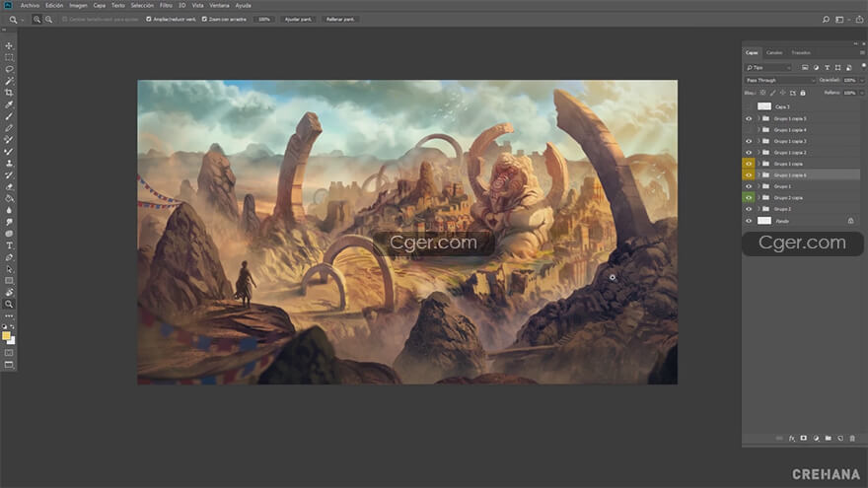Viewport: 868px width, 488px height.
Task: Open the blend mode 'Pass Through' dropdown
Action: tap(780, 80)
